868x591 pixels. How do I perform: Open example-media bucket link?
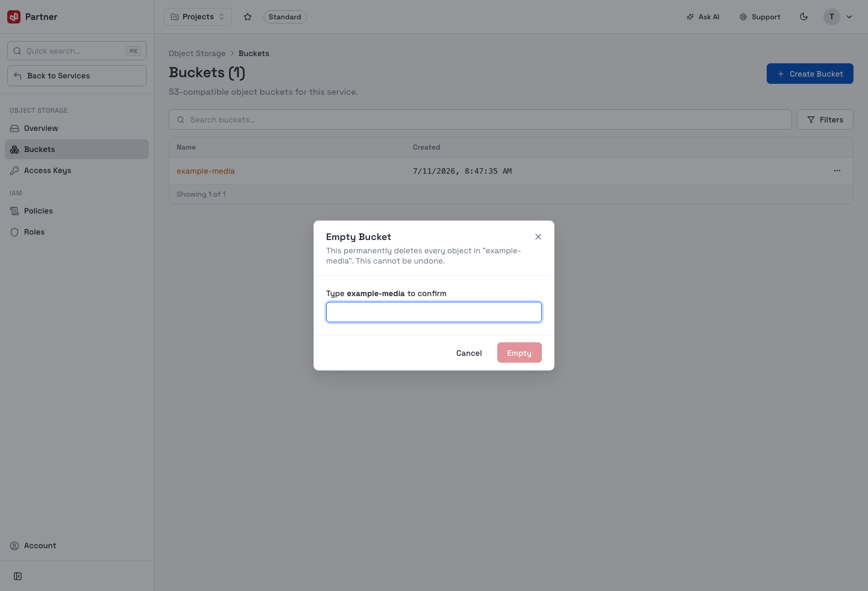click(x=206, y=171)
